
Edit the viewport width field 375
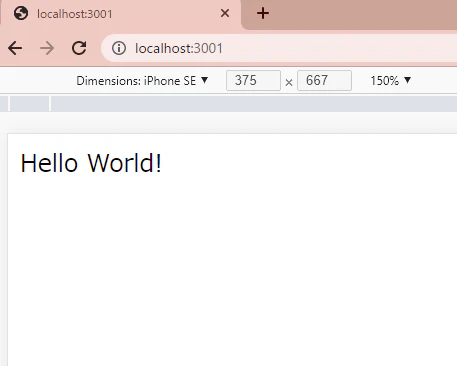click(x=253, y=80)
